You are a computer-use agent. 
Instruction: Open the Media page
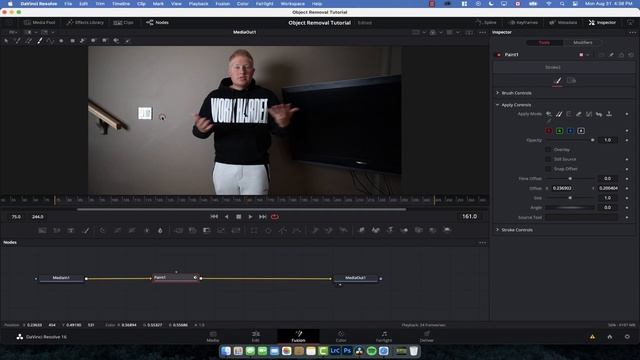[213, 336]
